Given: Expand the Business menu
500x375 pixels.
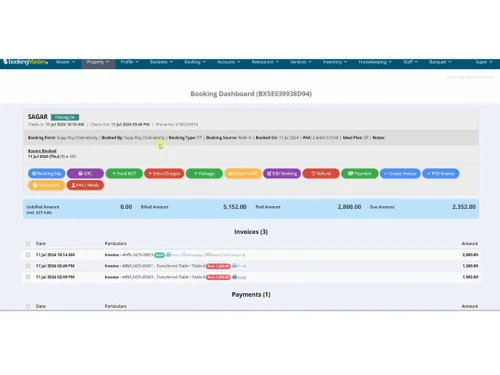Looking at the screenshot, I should pos(161,62).
